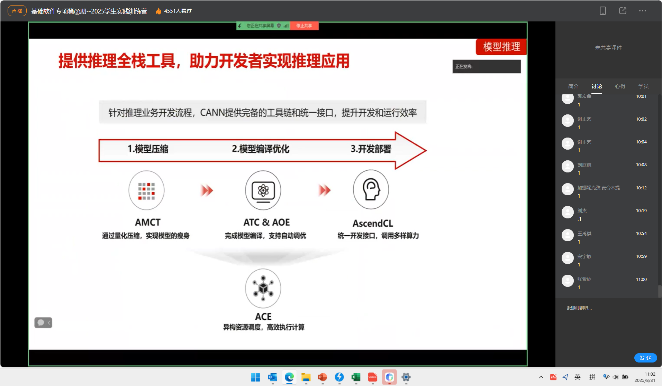662x386 pixels.
Task: Select the first tab in the right panel
Action: [573, 86]
